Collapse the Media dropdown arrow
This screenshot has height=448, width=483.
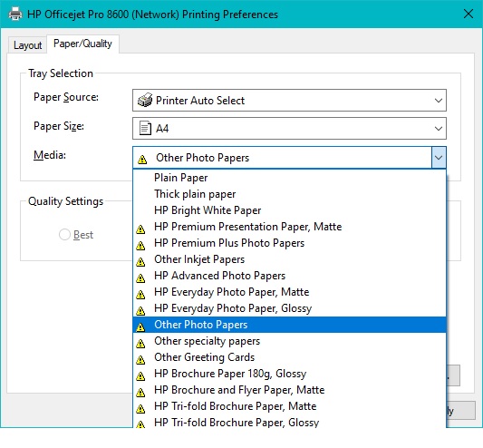click(439, 158)
